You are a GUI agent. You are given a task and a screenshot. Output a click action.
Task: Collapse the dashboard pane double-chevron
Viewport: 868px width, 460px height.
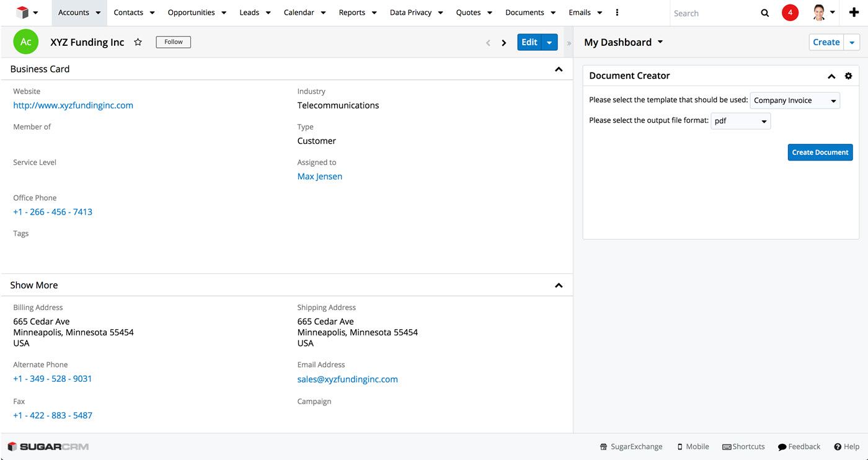(x=569, y=43)
